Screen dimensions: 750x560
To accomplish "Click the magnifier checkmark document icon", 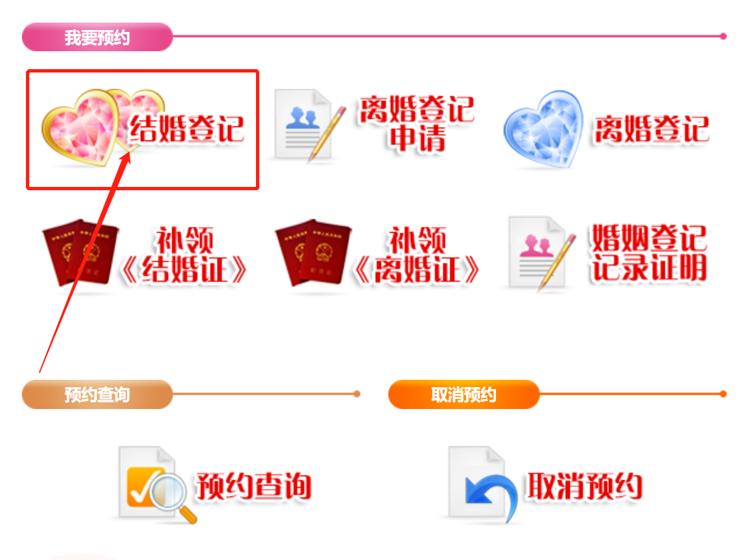I will point(158,484).
